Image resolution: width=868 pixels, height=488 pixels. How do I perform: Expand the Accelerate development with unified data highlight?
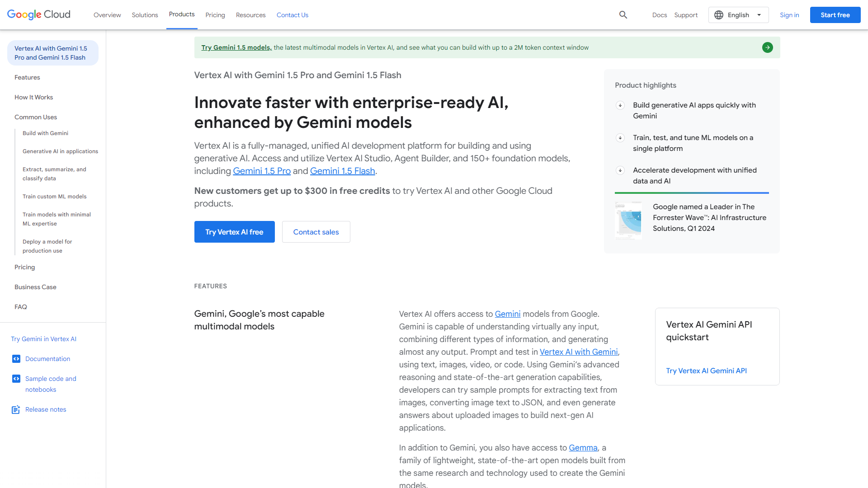620,170
